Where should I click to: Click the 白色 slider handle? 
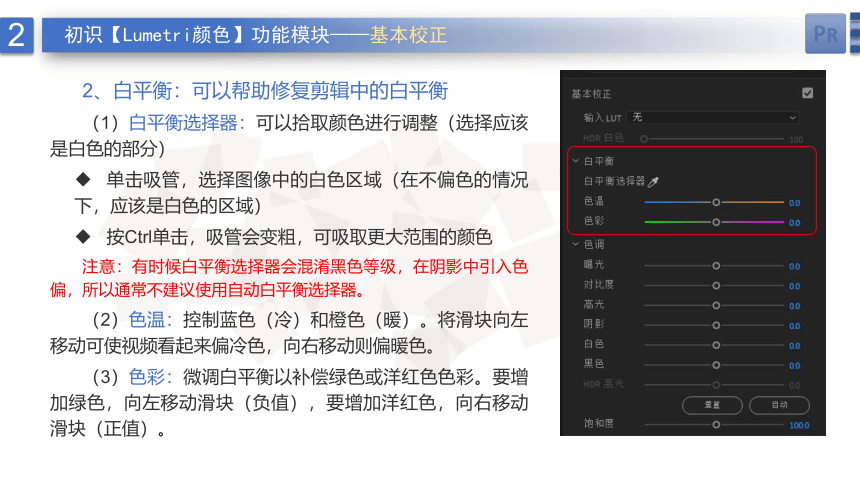click(716, 345)
